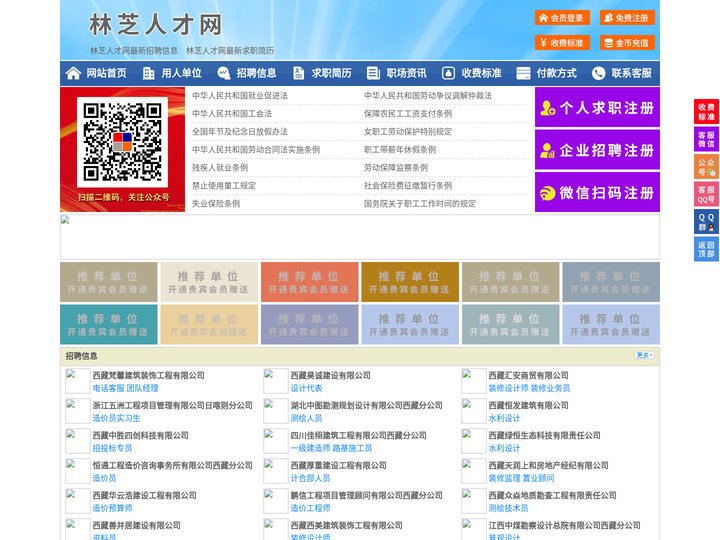Click the coin stack icon beside 金币充值

[x=608, y=43]
